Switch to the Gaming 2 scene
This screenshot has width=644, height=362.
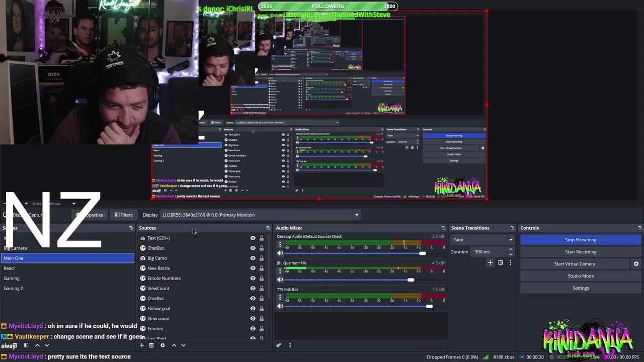[67, 289]
